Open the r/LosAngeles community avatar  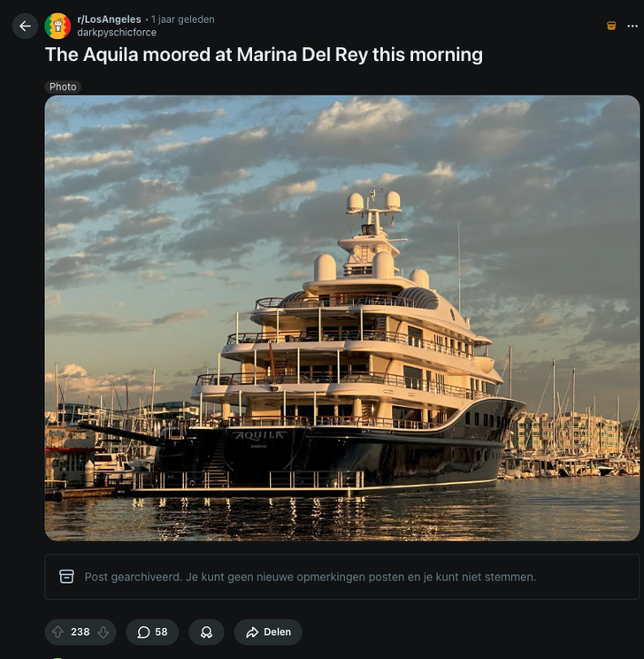58,26
